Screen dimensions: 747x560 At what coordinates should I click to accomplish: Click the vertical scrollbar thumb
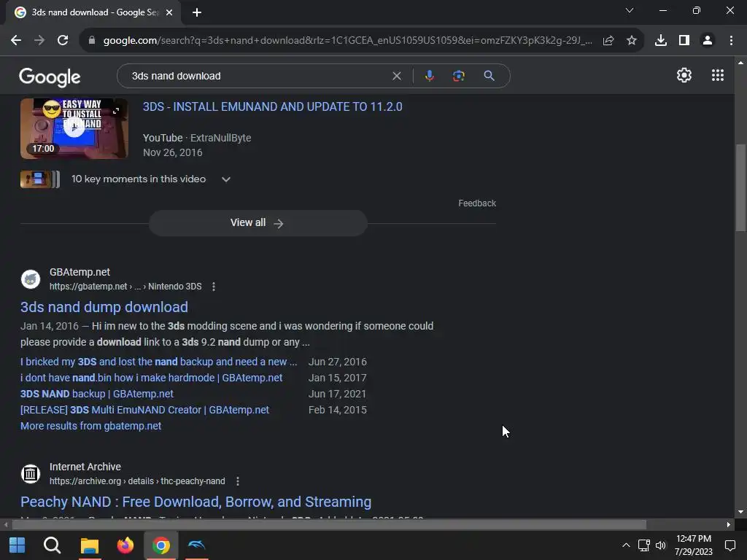pyautogui.click(x=740, y=187)
